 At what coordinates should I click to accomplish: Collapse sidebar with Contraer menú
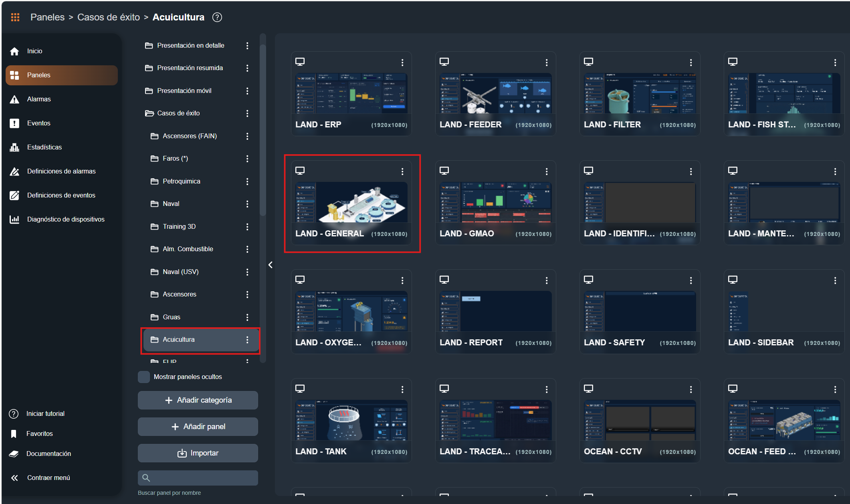tap(48, 478)
